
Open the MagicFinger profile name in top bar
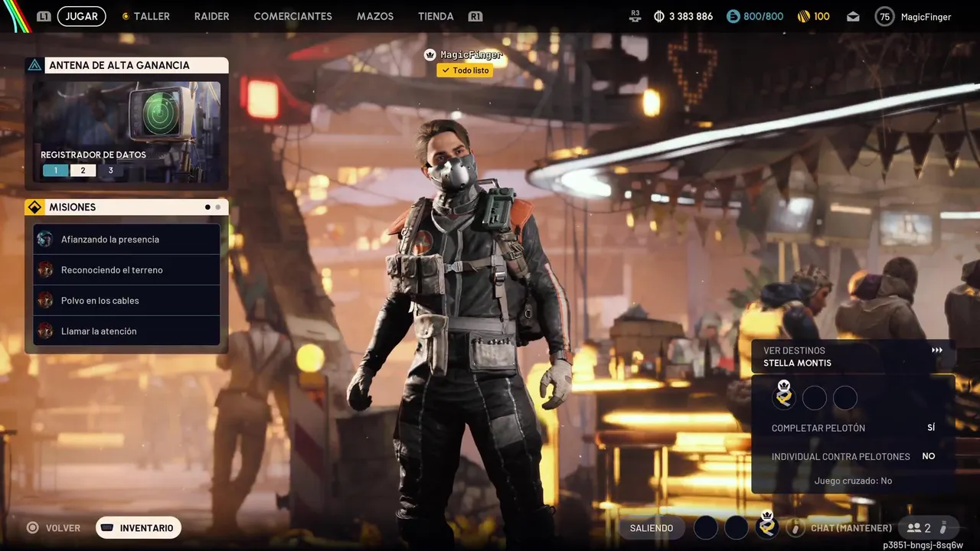[x=926, y=16]
